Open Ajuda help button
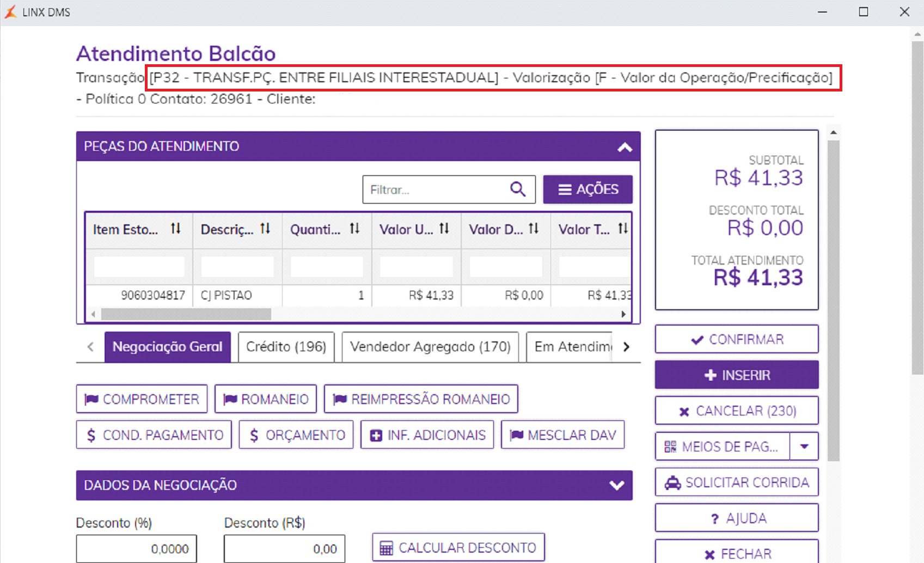Image resolution: width=924 pixels, height=563 pixels. (737, 518)
